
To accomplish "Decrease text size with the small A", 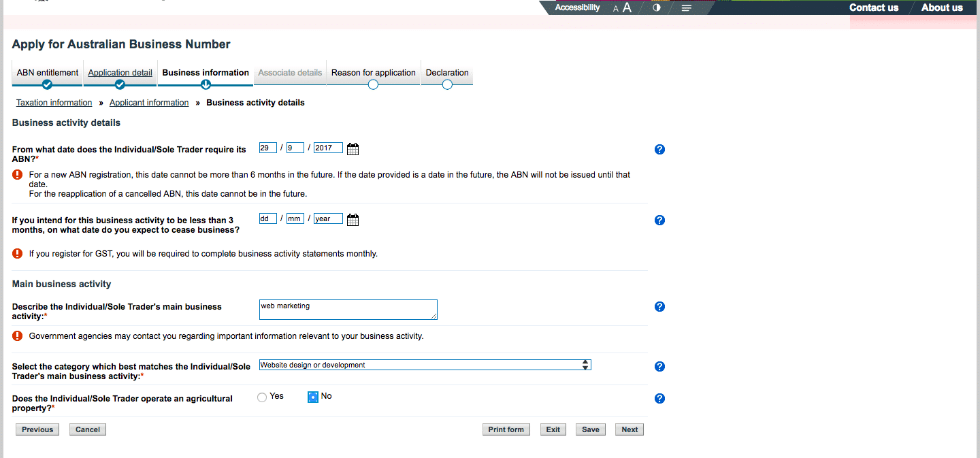I will [x=616, y=9].
